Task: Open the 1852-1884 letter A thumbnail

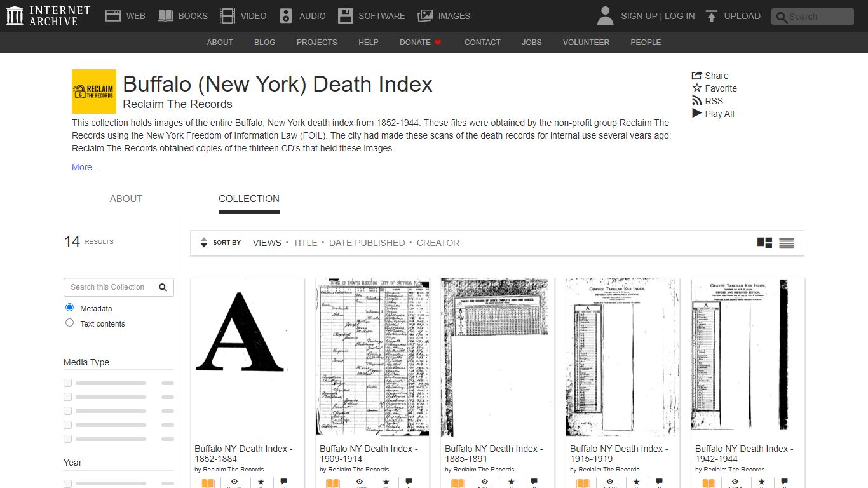Action: coord(247,357)
